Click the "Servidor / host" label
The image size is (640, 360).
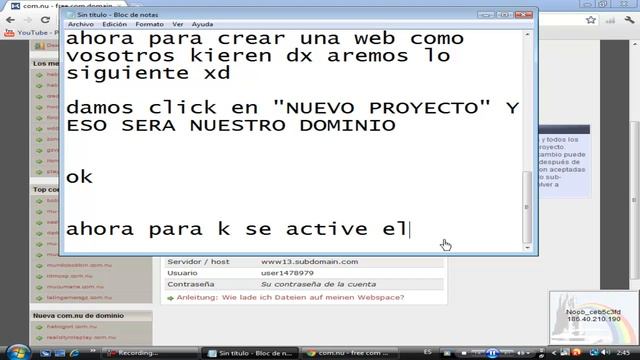[x=198, y=262]
